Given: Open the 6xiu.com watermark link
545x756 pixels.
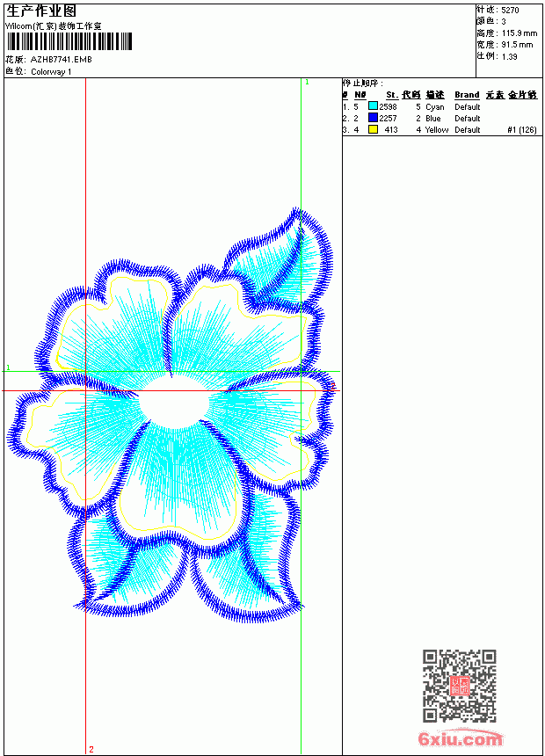Looking at the screenshot, I should 460,738.
